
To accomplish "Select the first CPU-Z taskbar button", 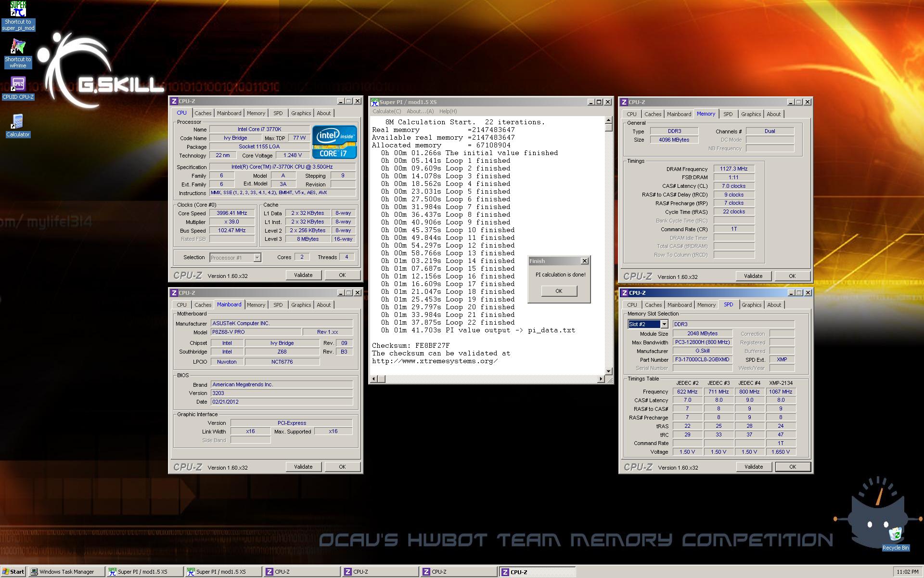I will [302, 572].
